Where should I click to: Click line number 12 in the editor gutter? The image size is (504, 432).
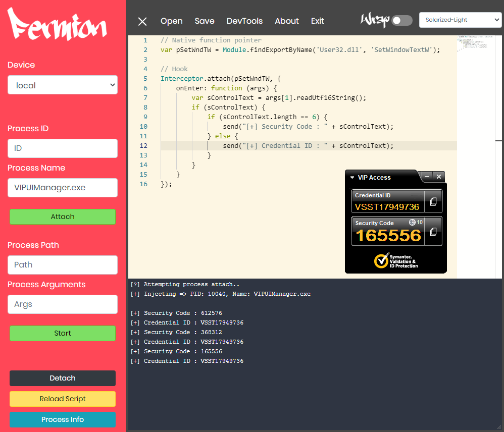(x=143, y=146)
